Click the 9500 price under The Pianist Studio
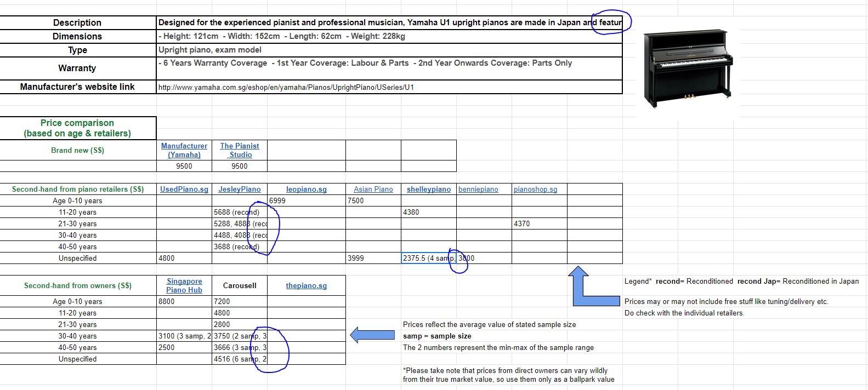Viewport: 868px width, 390px height. (x=240, y=166)
